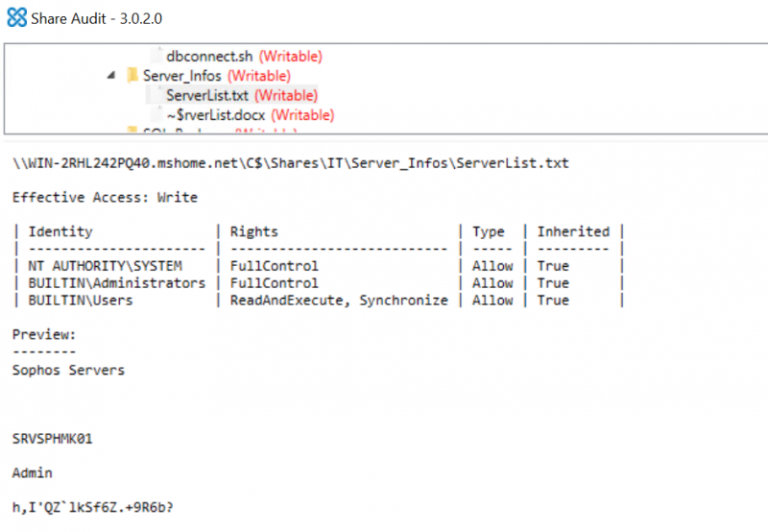Click True in the NT AUTHORITY\SYSTEM row

tap(553, 266)
